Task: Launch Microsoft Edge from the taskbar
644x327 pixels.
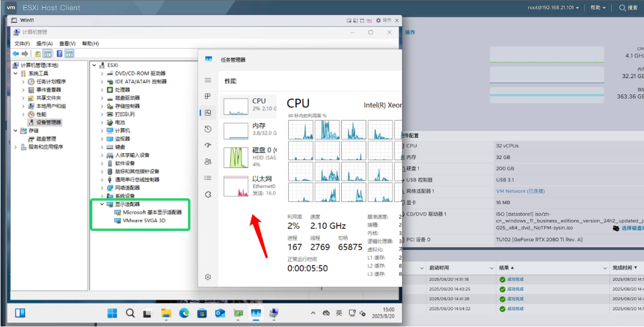Action: 184,314
